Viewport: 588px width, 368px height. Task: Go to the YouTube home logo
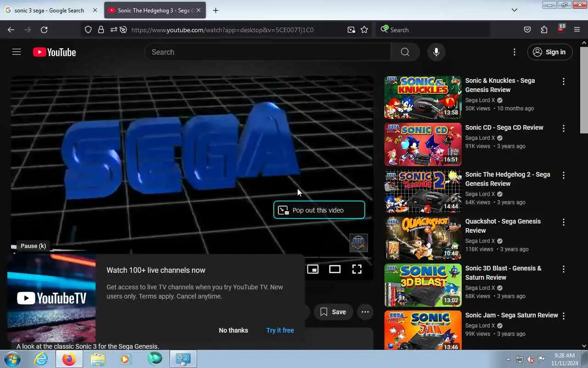coord(54,52)
